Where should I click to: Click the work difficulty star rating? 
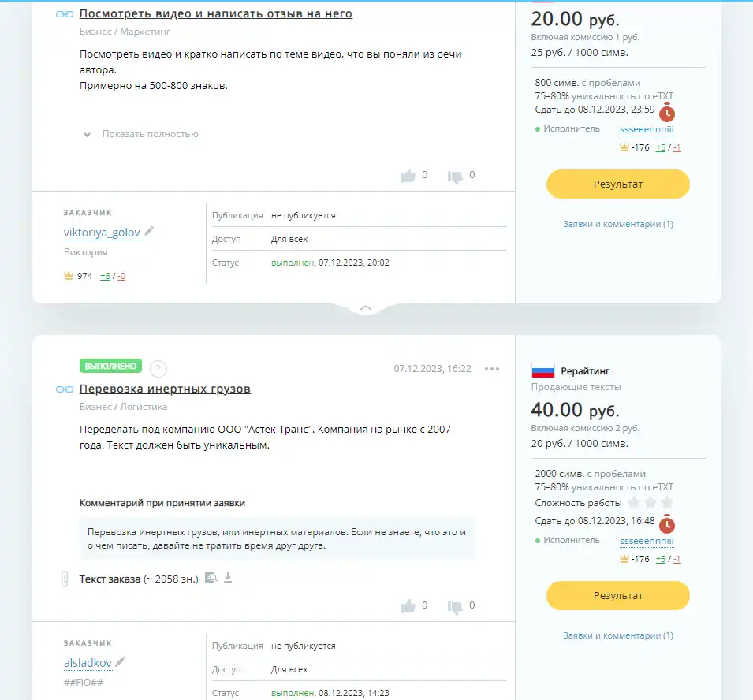click(650, 503)
